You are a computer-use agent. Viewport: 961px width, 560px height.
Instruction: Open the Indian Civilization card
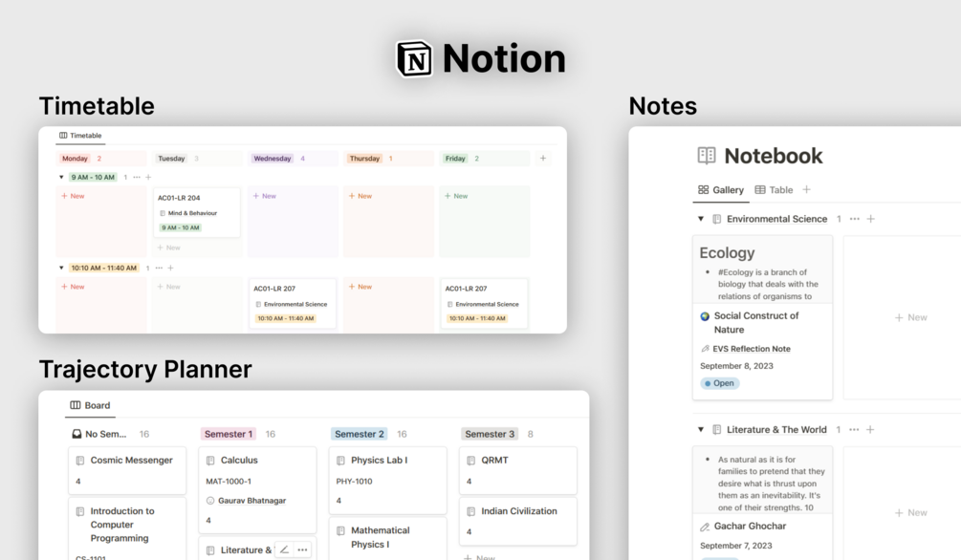(518, 522)
